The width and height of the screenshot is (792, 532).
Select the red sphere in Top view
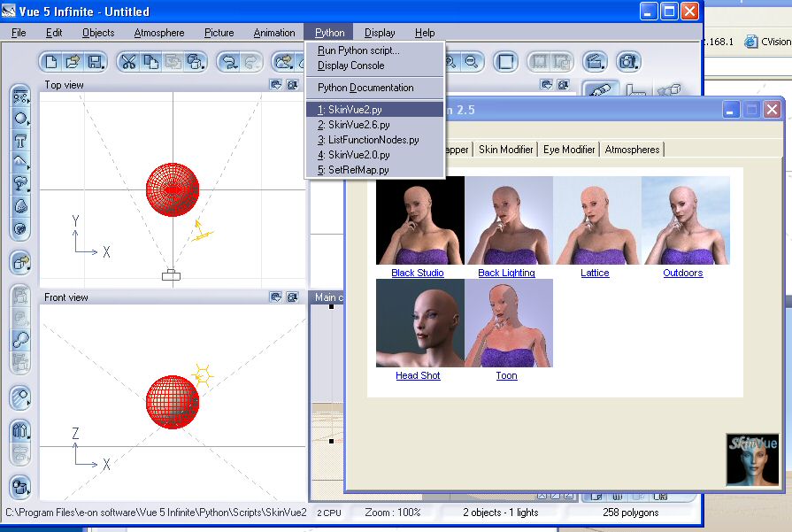point(173,189)
